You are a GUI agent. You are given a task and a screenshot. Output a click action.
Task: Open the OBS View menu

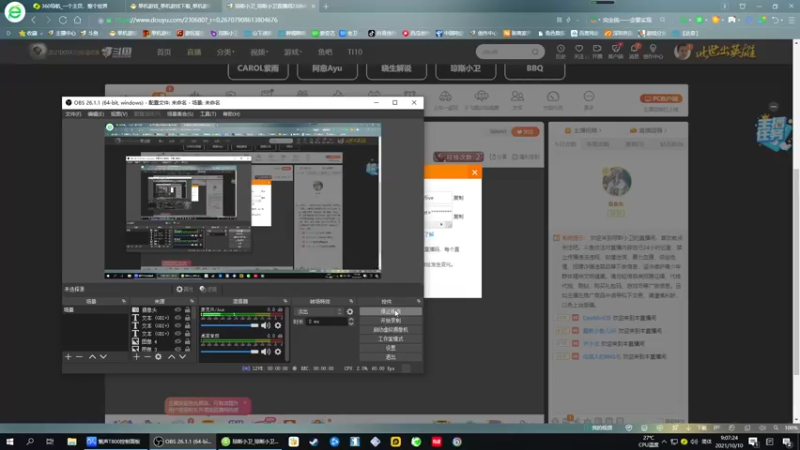click(119, 114)
